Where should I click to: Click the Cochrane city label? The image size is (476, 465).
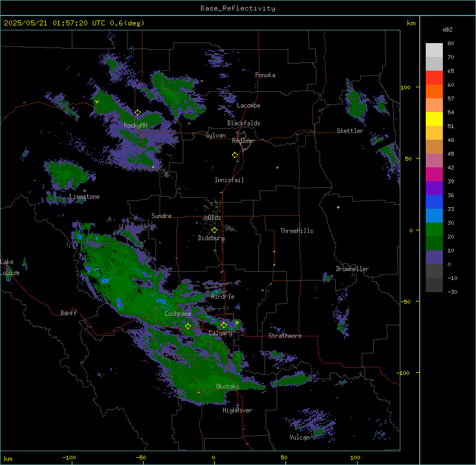click(178, 314)
